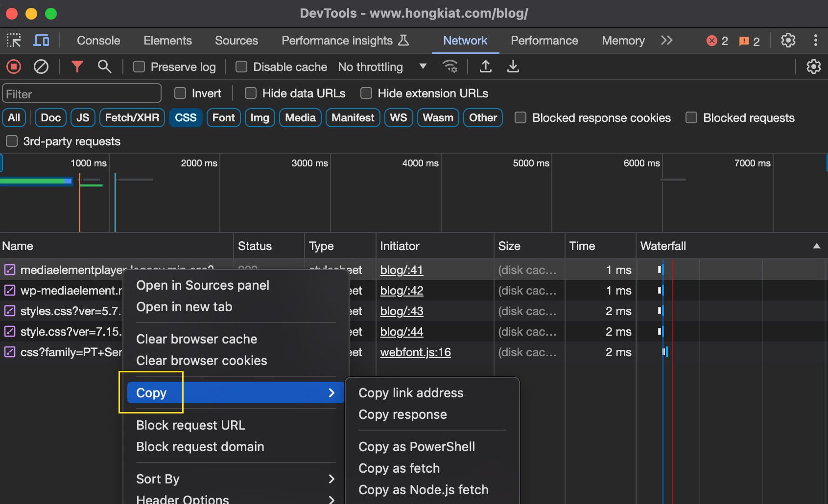
Task: Focus the Filter text field
Action: pyautogui.click(x=82, y=93)
